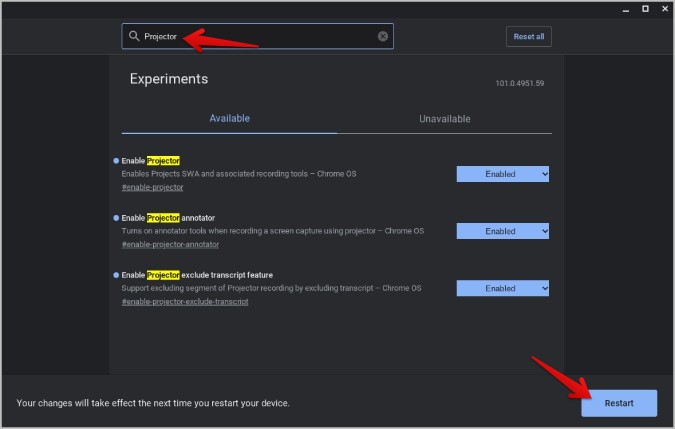Switch to the Unavailable tab

pos(444,119)
